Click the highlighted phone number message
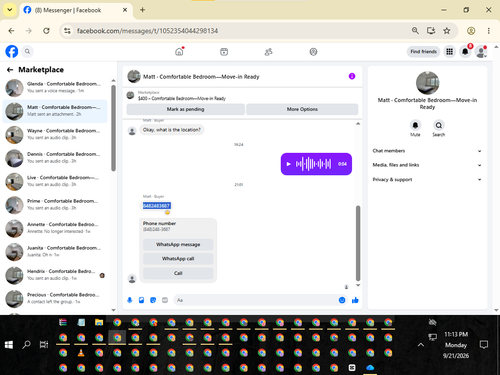This screenshot has width=500, height=375. 156,206
